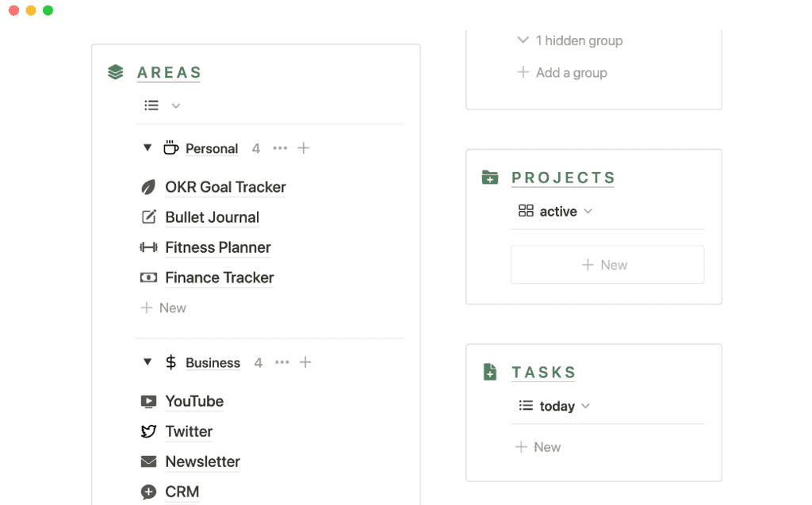The width and height of the screenshot is (812, 505).
Task: Click the Projects folder icon
Action: (x=490, y=178)
